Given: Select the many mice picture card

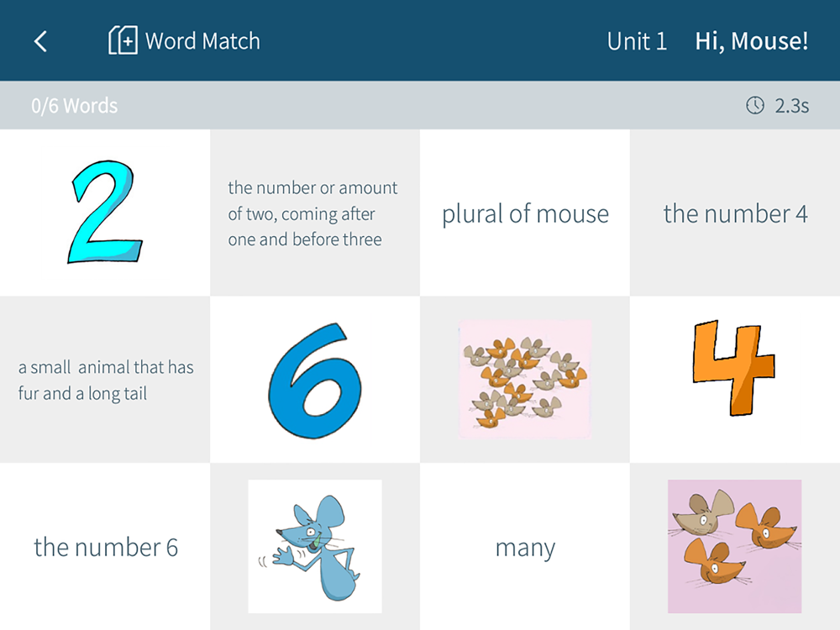Looking at the screenshot, I should point(525,380).
